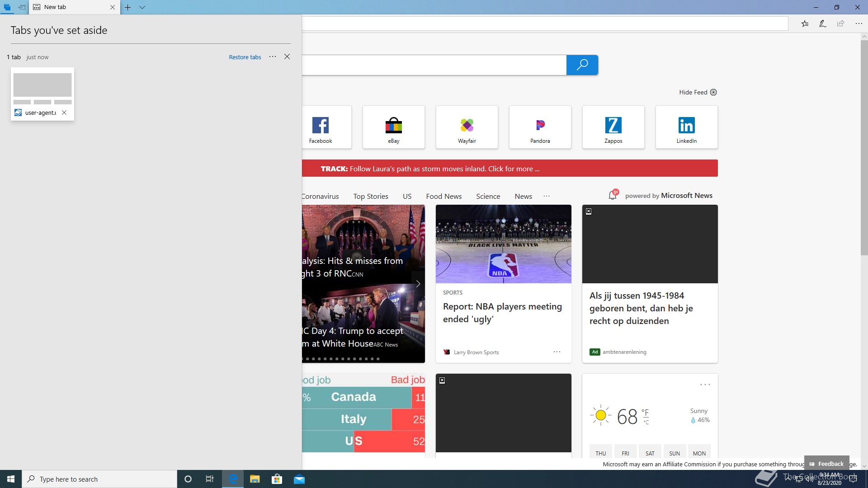Expand more news categories ellipsis

tap(547, 196)
